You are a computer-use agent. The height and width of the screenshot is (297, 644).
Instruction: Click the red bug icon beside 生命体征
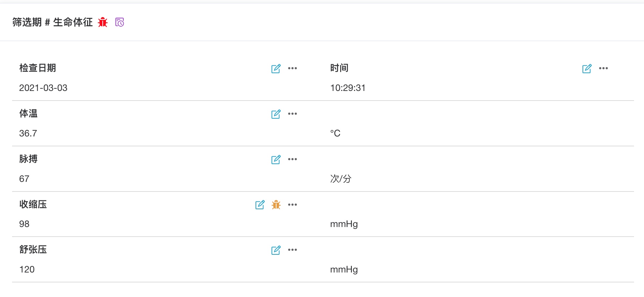[103, 22]
